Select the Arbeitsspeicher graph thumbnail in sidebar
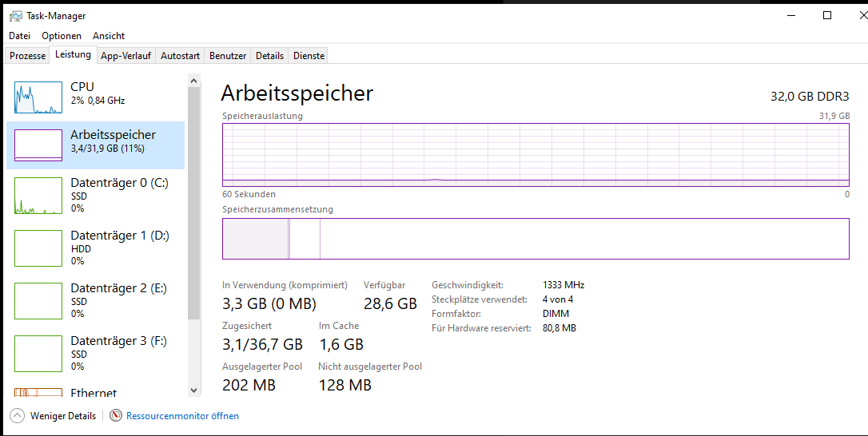868x436 pixels. [38, 145]
